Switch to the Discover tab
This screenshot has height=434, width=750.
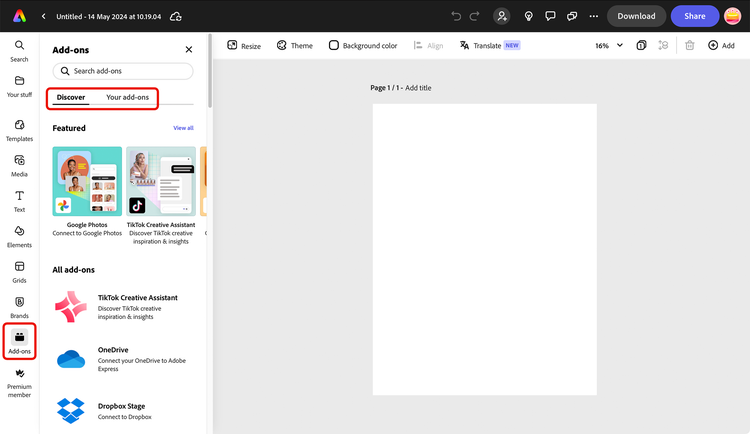[71, 97]
